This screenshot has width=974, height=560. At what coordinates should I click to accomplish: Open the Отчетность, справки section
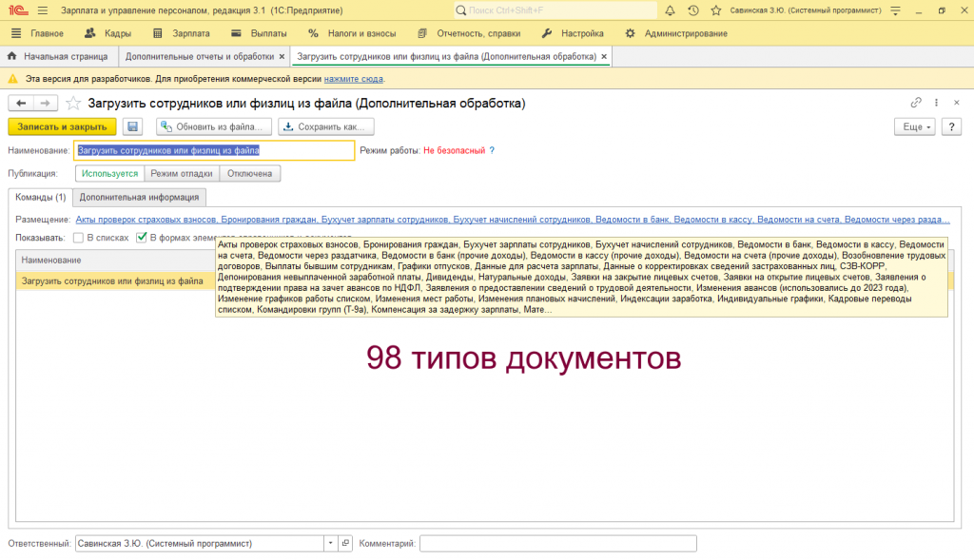(x=469, y=33)
